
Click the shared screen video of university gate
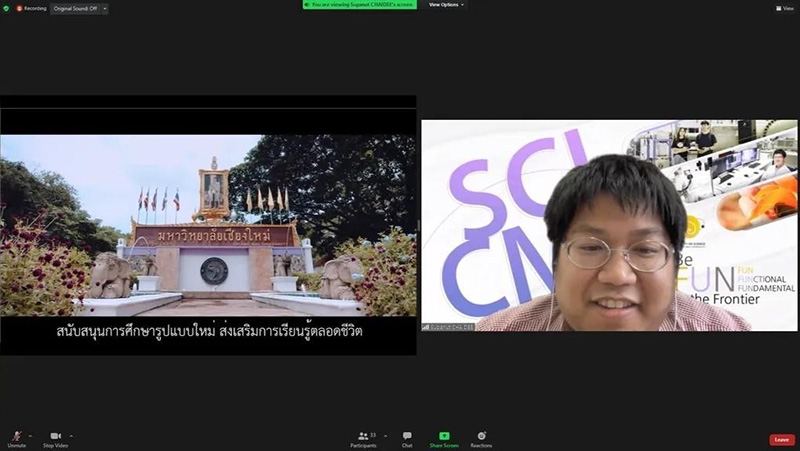208,225
